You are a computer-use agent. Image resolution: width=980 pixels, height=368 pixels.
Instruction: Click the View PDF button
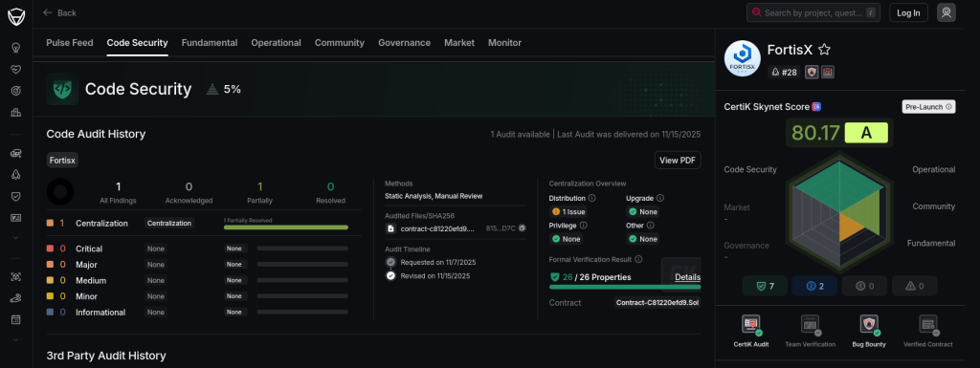tap(678, 161)
